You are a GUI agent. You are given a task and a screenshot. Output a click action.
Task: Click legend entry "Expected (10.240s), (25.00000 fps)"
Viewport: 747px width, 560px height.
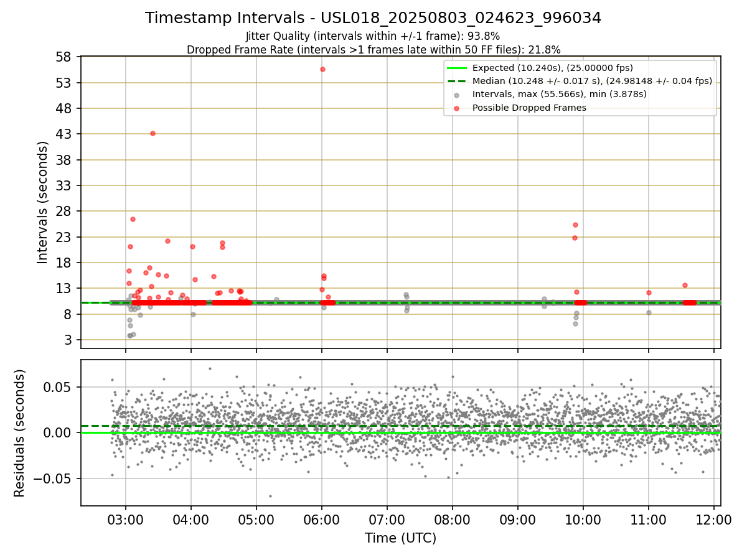pyautogui.click(x=553, y=68)
